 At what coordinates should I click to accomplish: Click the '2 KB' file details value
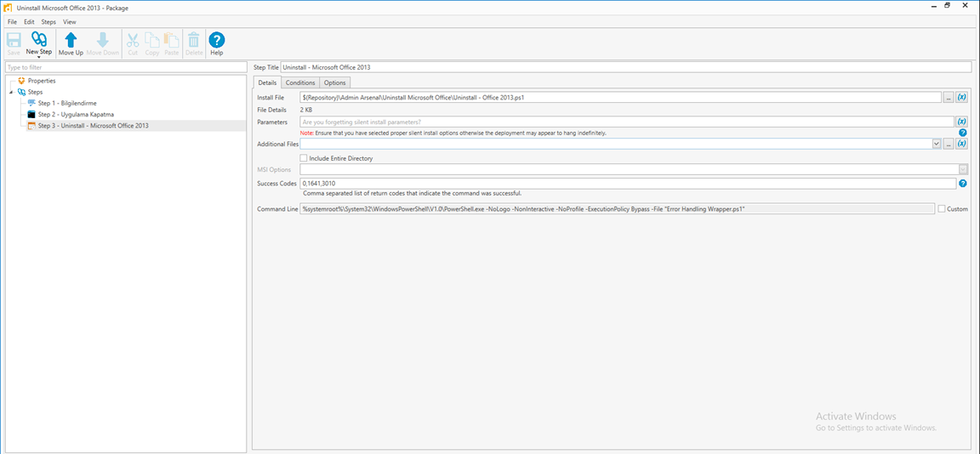(307, 110)
